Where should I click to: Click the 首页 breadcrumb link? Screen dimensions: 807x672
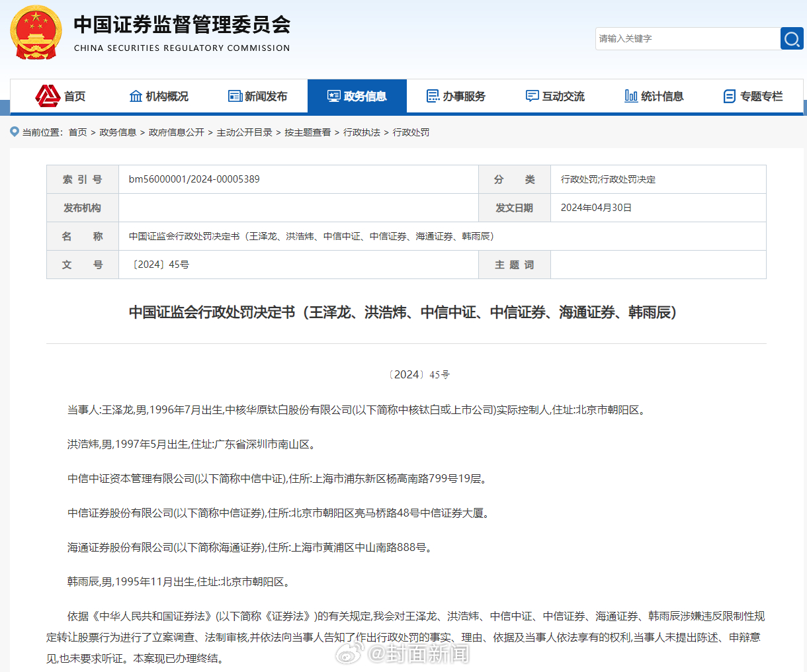(75, 132)
